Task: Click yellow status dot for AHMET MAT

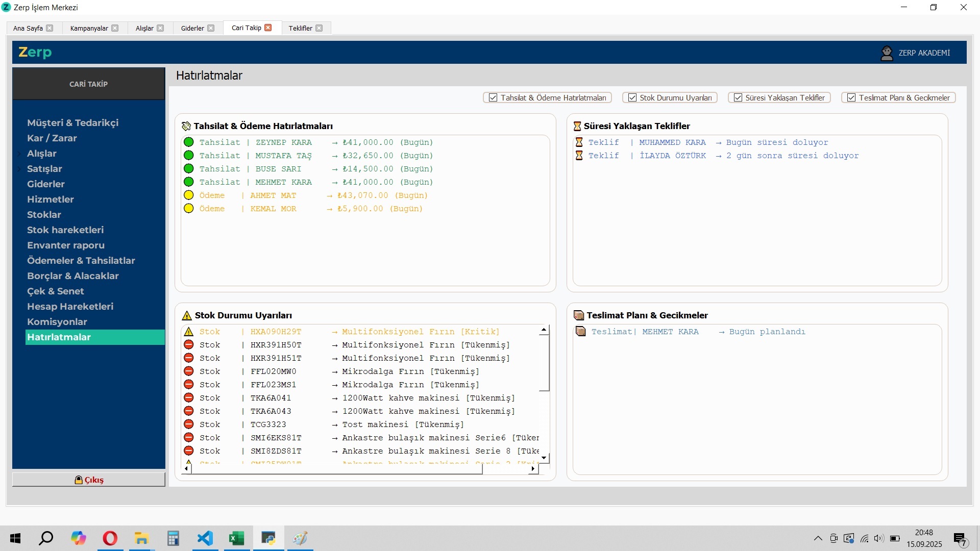Action: tap(189, 195)
